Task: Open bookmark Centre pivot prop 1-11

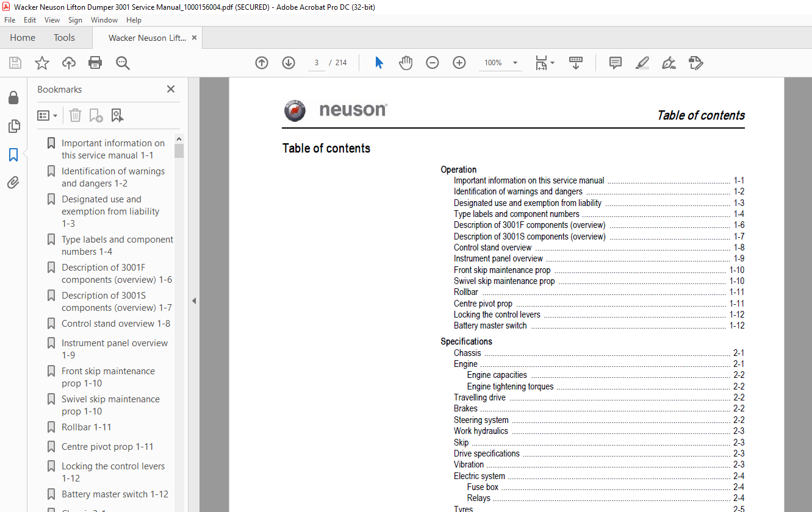Action: click(107, 447)
